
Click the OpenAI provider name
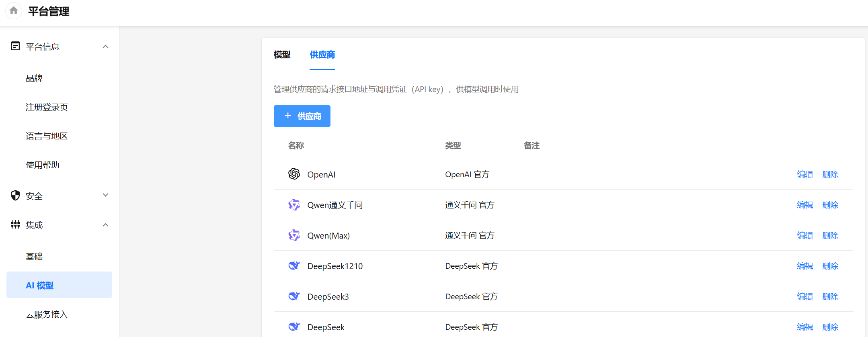pyautogui.click(x=321, y=175)
